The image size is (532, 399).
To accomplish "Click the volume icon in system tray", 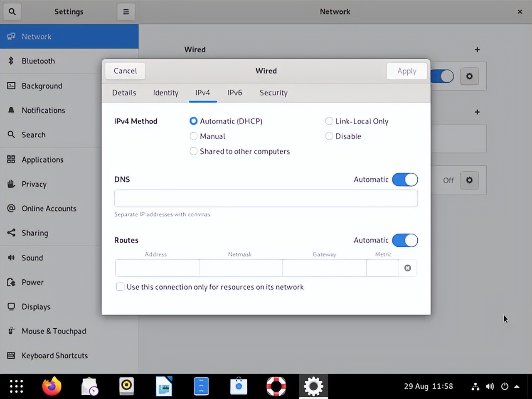I will click(x=490, y=387).
